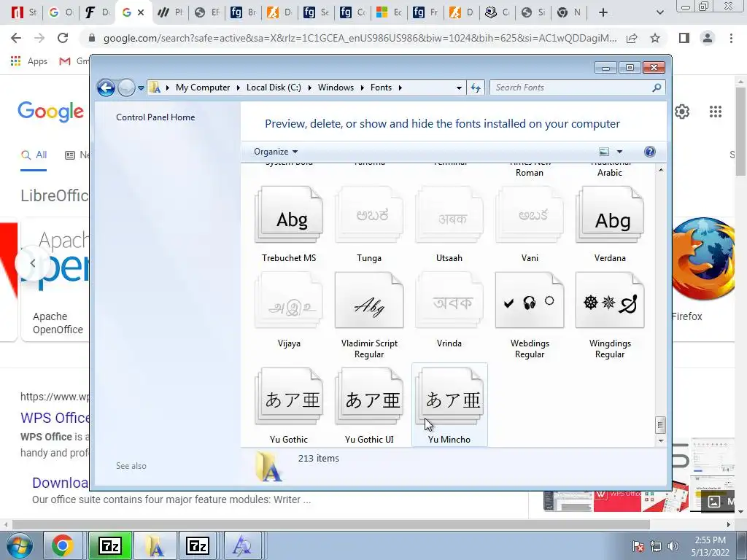Select the Yu Gothic font icon
This screenshot has height=560, width=747.
point(289,396)
